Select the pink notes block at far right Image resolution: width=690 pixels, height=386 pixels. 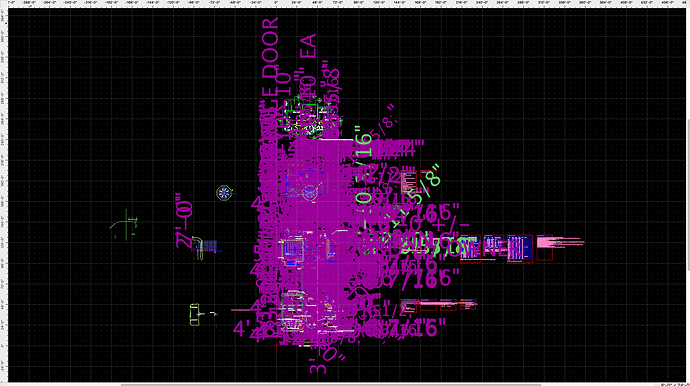pyautogui.click(x=560, y=243)
